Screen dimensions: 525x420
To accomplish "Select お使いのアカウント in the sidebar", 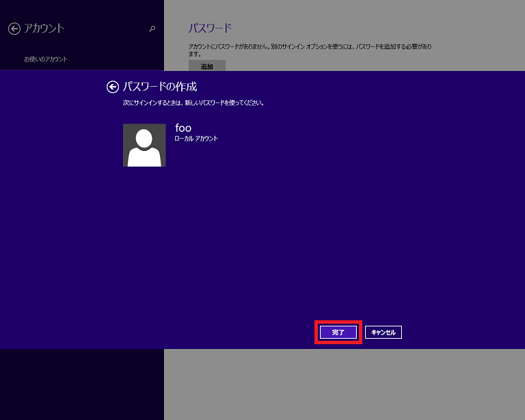I will pyautogui.click(x=46, y=59).
